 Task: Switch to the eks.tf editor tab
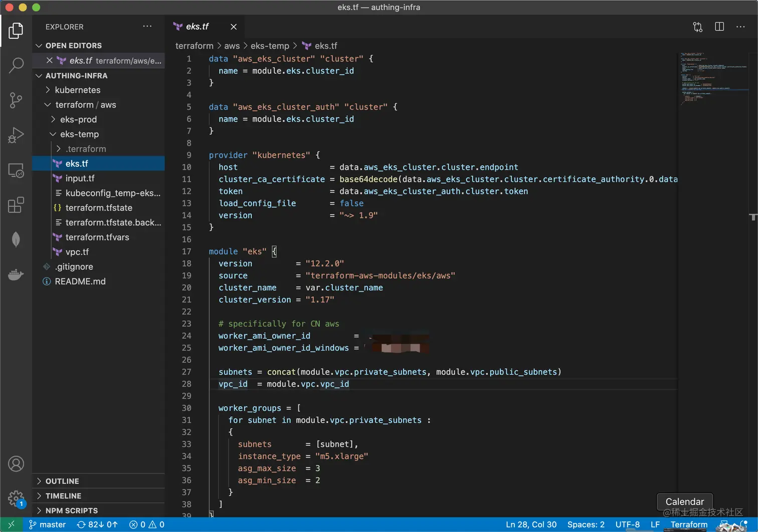pyautogui.click(x=197, y=27)
